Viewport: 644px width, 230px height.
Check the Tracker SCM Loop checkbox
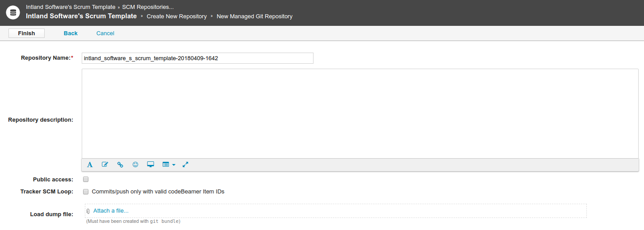click(86, 192)
